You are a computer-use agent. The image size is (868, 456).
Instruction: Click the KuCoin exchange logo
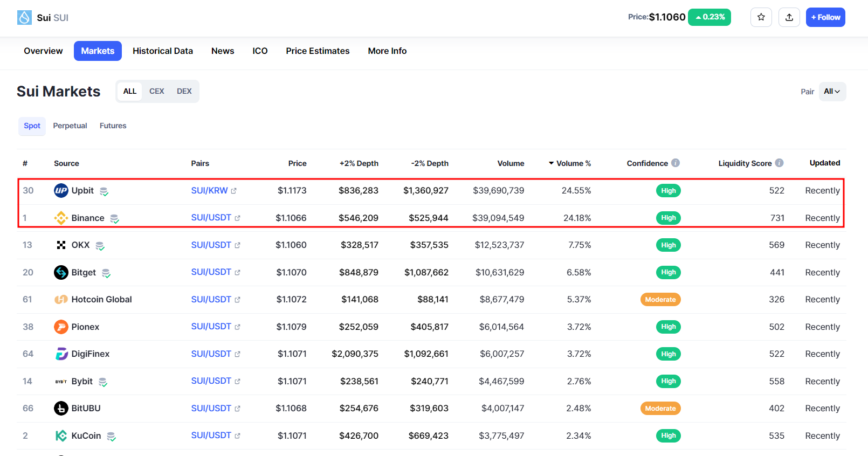(x=61, y=436)
